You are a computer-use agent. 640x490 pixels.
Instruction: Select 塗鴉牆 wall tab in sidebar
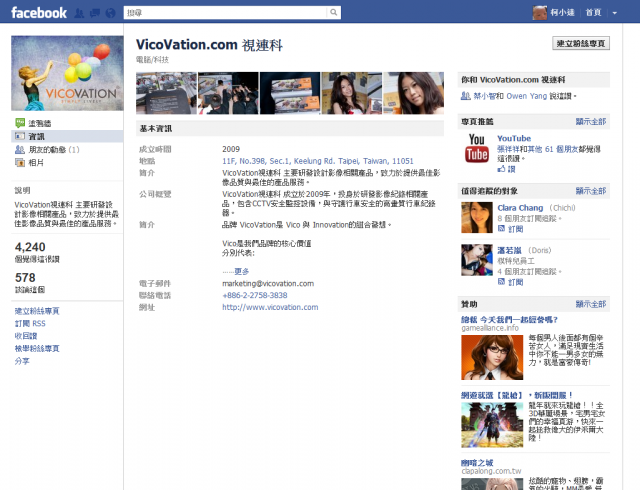[x=40, y=123]
